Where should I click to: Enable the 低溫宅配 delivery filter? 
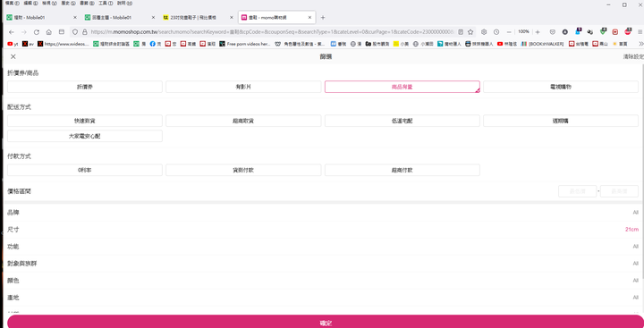pos(402,121)
